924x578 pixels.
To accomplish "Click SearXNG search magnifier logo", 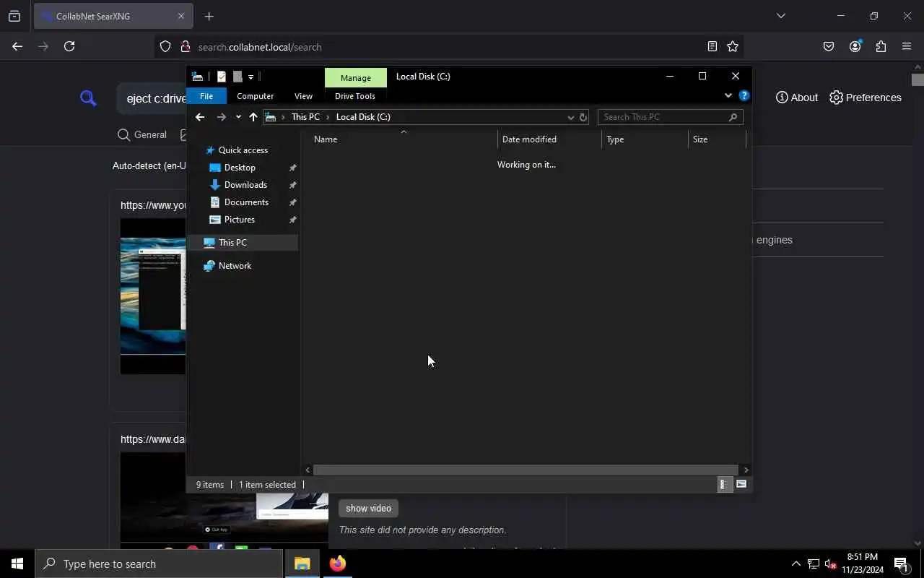I will pos(88,98).
